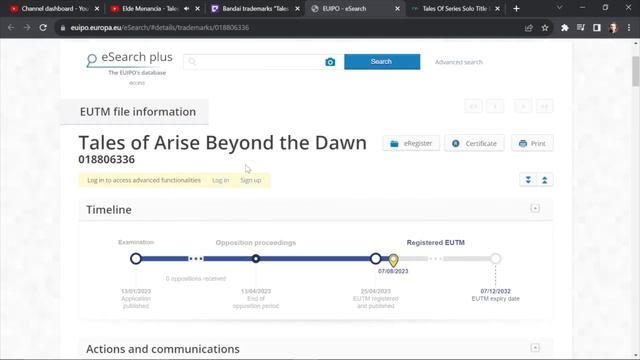Click the yellow 07/08/2023 current date marker

[x=393, y=260]
